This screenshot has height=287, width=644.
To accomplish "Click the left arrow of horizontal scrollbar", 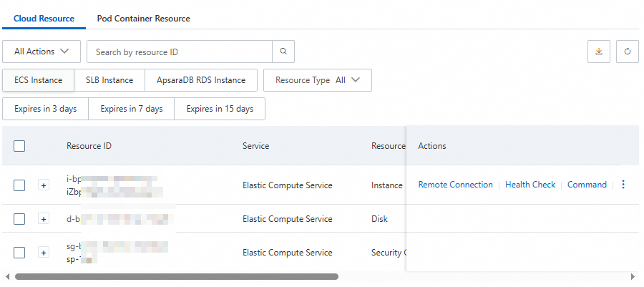I will 6,276.
